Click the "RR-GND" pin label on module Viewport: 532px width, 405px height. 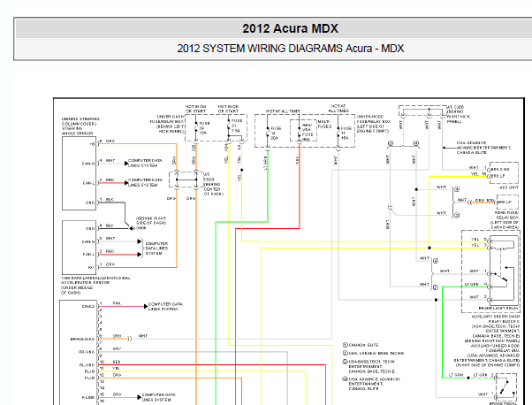coord(87,352)
